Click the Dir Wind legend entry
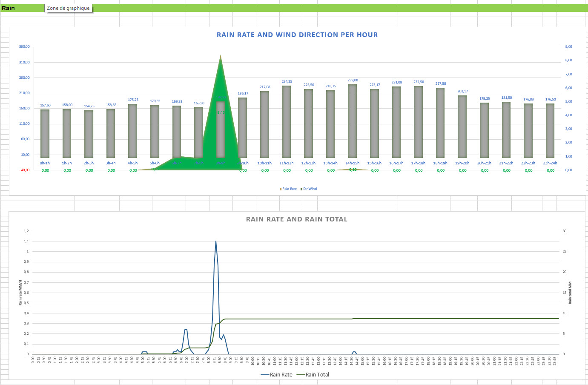The width and height of the screenshot is (588, 385). [x=310, y=189]
